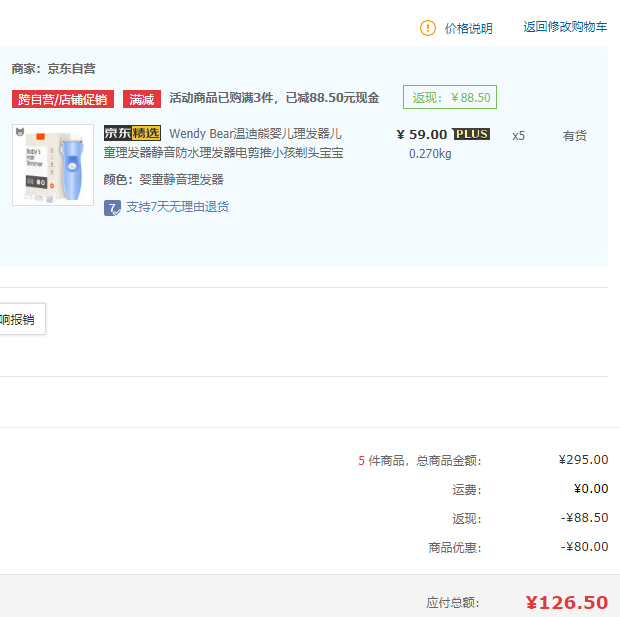Click the 7-day return shield icon
Image resolution: width=620 pixels, height=617 pixels.
click(x=112, y=208)
